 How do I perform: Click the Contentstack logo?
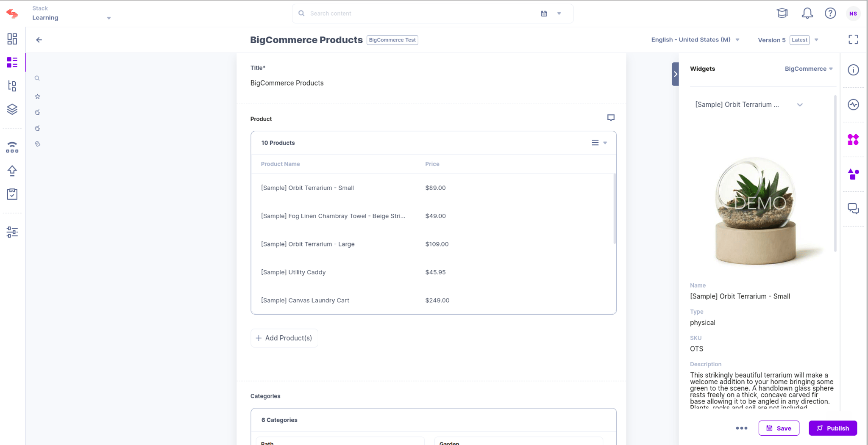point(12,14)
